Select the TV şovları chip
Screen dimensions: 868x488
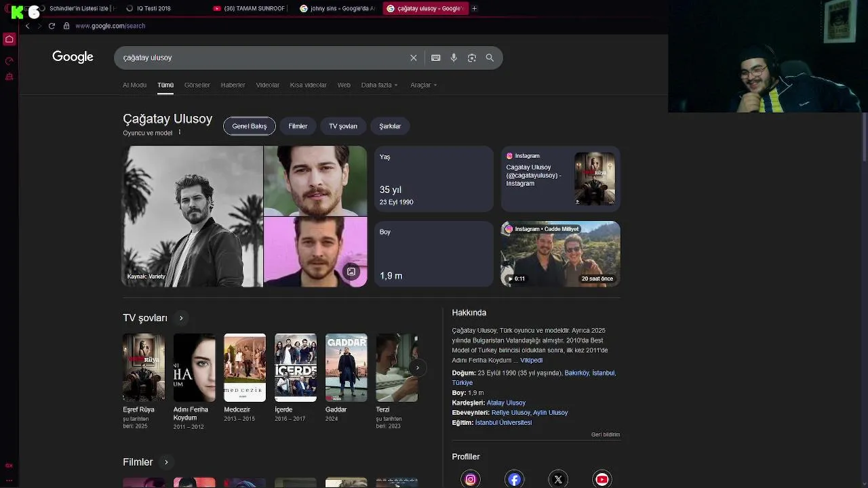[x=343, y=126]
